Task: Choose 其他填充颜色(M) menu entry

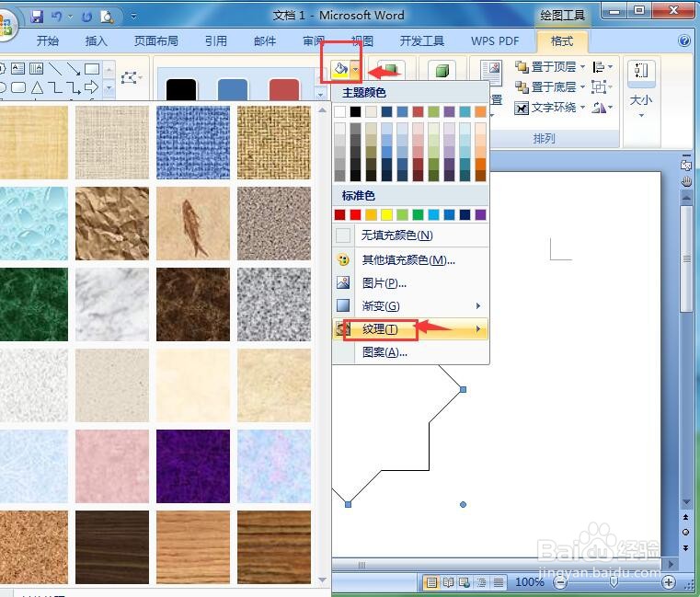Action: pos(411,260)
